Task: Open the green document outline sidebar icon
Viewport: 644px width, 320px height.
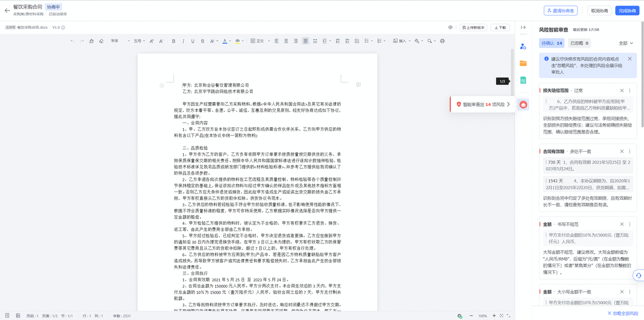Action: [x=523, y=80]
